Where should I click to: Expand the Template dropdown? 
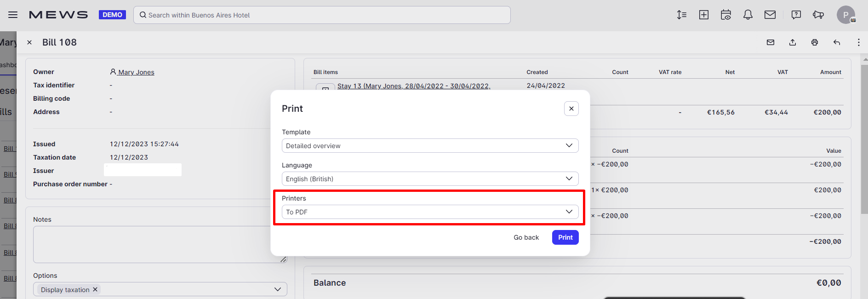[430, 145]
